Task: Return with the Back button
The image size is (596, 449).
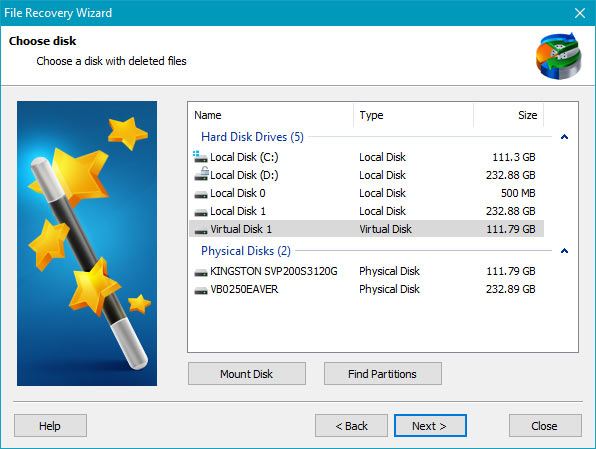Action: coord(351,425)
